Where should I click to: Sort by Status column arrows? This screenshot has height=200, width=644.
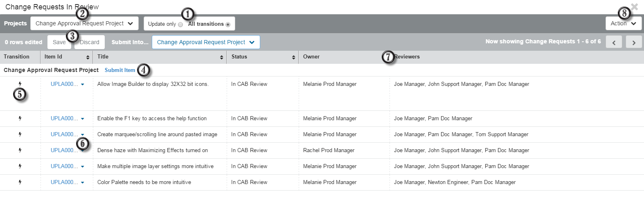point(293,57)
